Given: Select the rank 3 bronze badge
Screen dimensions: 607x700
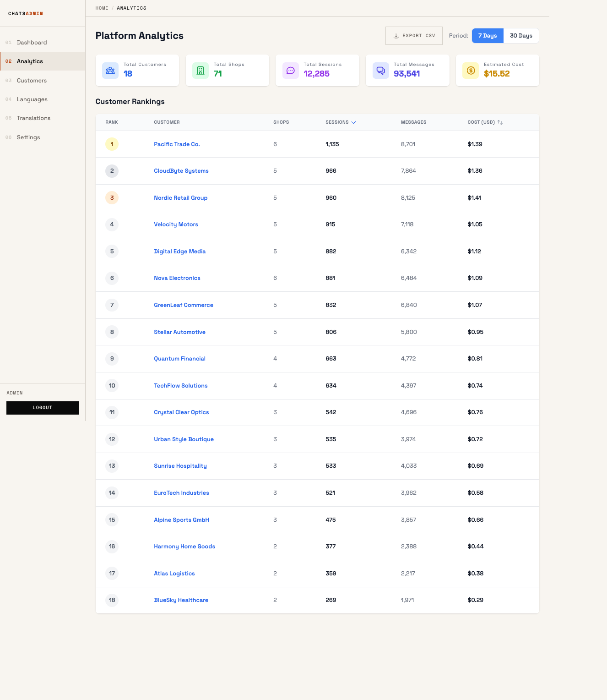Looking at the screenshot, I should [112, 197].
